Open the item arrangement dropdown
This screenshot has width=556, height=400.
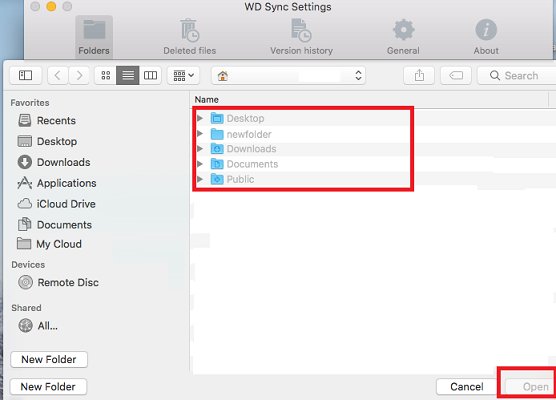184,75
